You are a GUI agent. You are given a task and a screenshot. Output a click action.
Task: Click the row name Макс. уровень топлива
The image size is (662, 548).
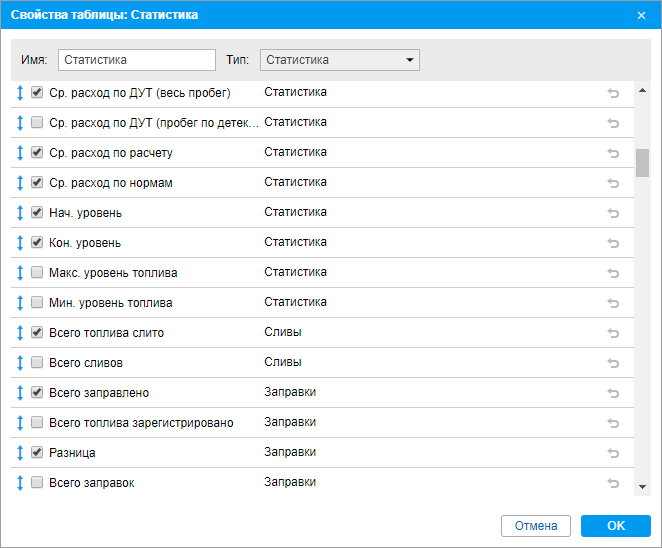[113, 273]
